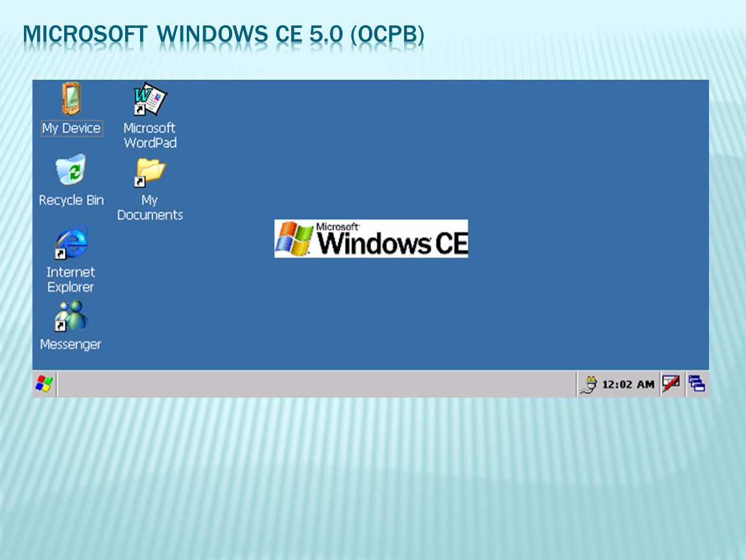Click the 12:02 AM clock
746x560 pixels.
(x=628, y=384)
